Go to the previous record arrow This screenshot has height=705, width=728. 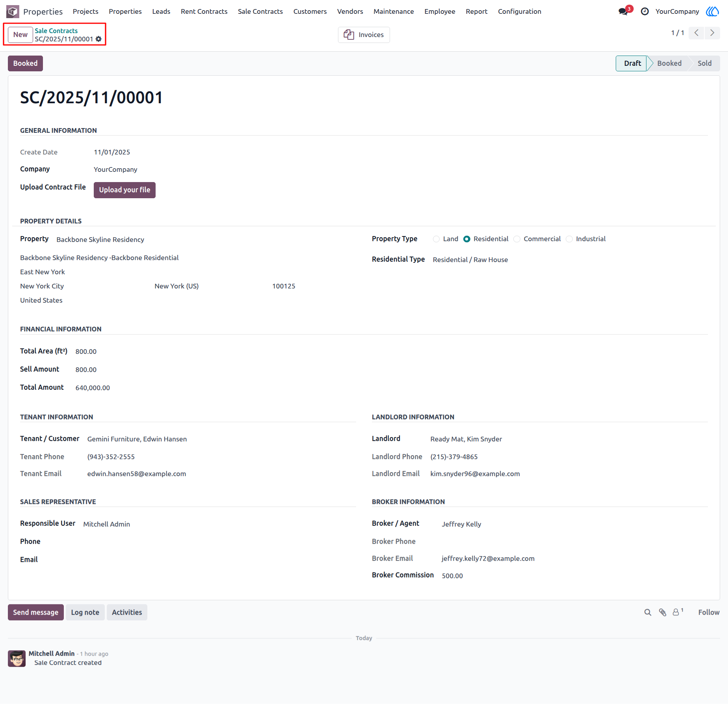point(696,33)
